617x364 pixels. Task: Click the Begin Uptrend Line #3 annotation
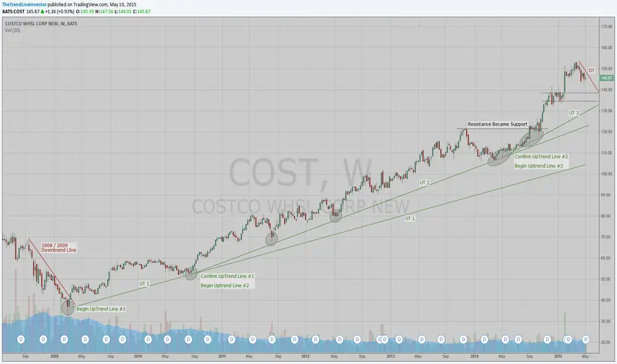(539, 166)
